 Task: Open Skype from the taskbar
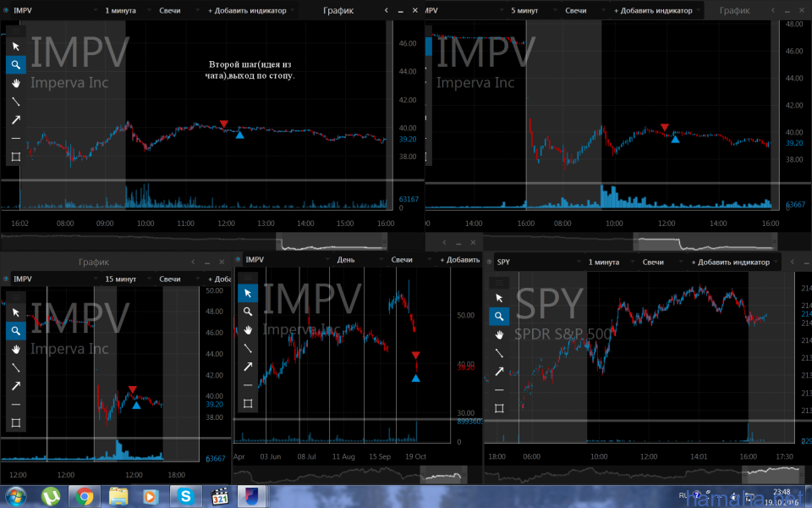pyautogui.click(x=185, y=497)
